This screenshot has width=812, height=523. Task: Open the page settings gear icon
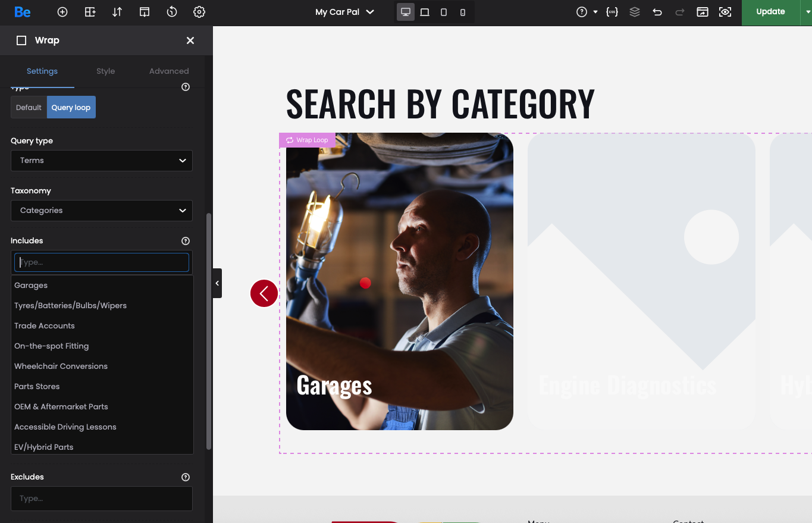click(x=199, y=12)
